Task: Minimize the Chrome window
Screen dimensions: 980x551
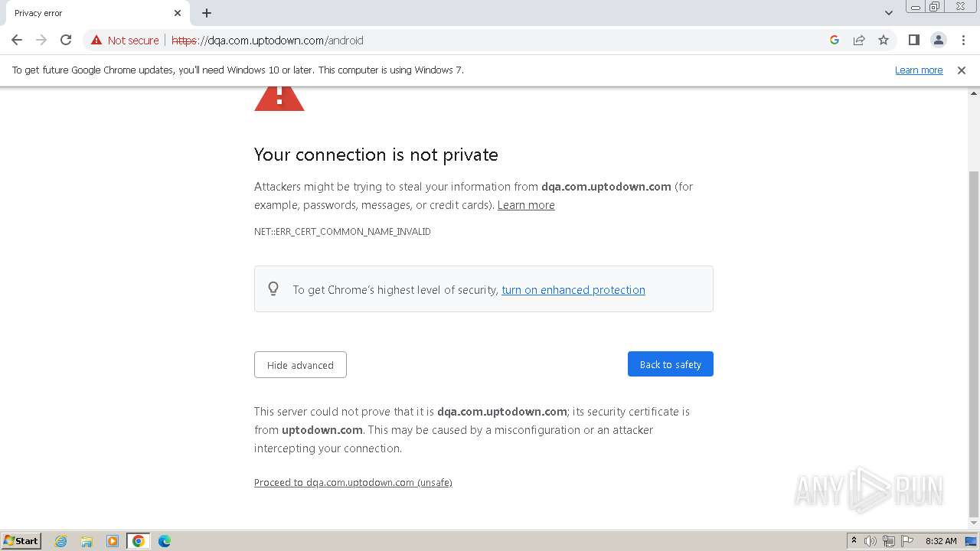Action: [x=916, y=7]
